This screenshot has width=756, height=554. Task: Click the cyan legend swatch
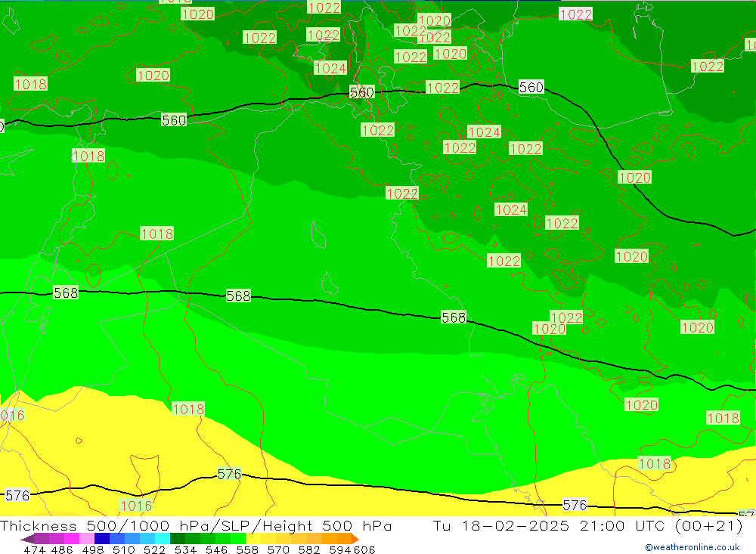[163, 539]
